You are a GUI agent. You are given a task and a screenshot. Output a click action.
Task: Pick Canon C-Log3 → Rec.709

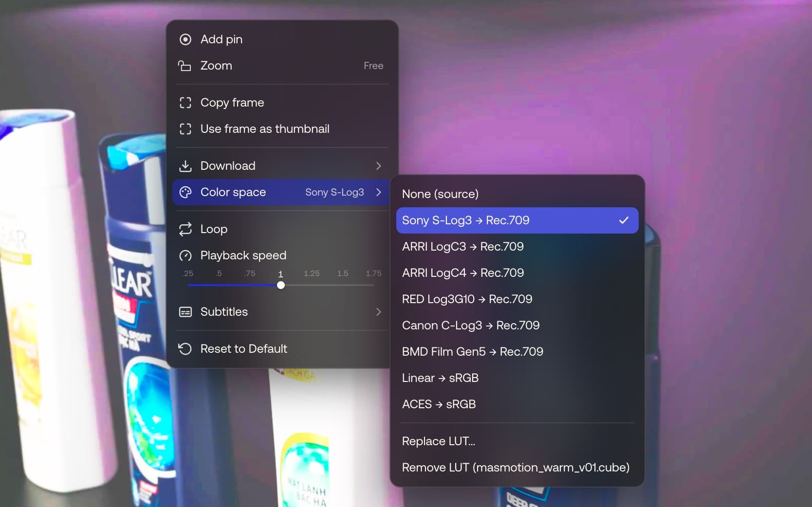coord(517,326)
